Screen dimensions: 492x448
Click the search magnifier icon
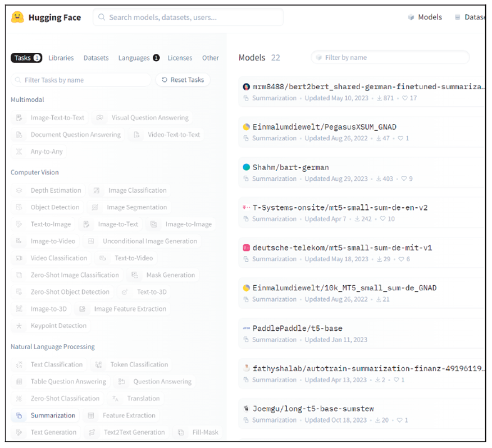(101, 17)
